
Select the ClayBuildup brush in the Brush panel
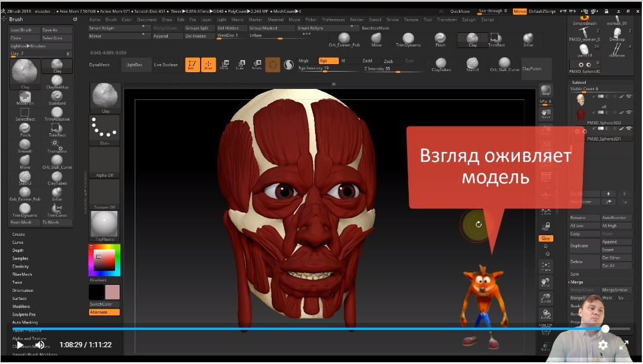tap(57, 81)
